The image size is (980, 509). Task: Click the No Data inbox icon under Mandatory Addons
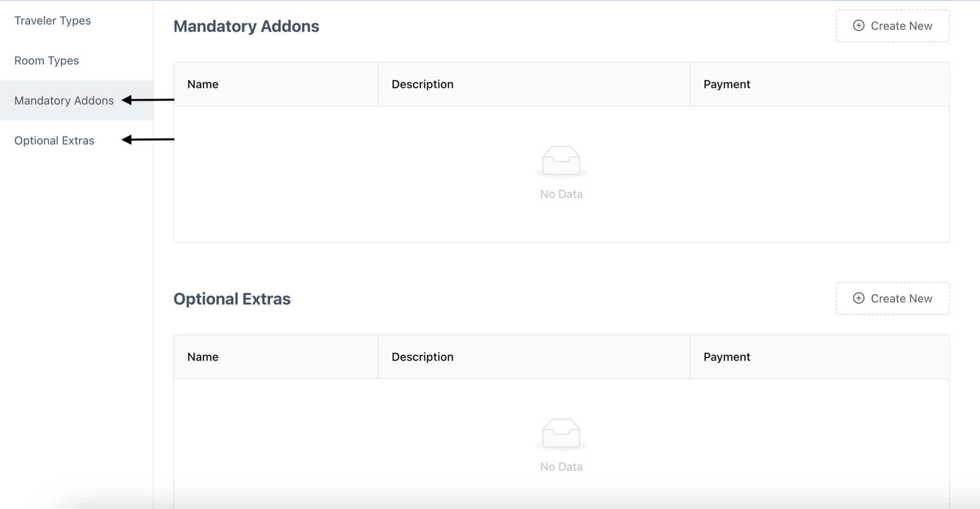[x=561, y=162]
